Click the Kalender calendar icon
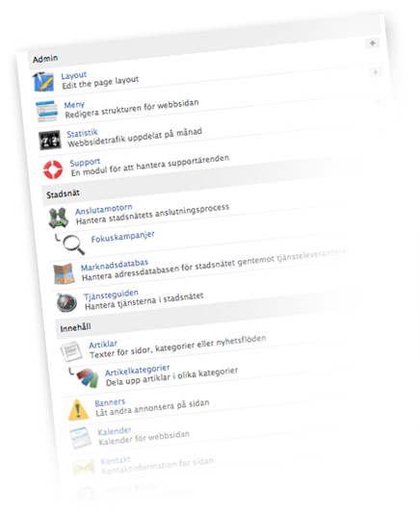The image size is (420, 515). 81,438
